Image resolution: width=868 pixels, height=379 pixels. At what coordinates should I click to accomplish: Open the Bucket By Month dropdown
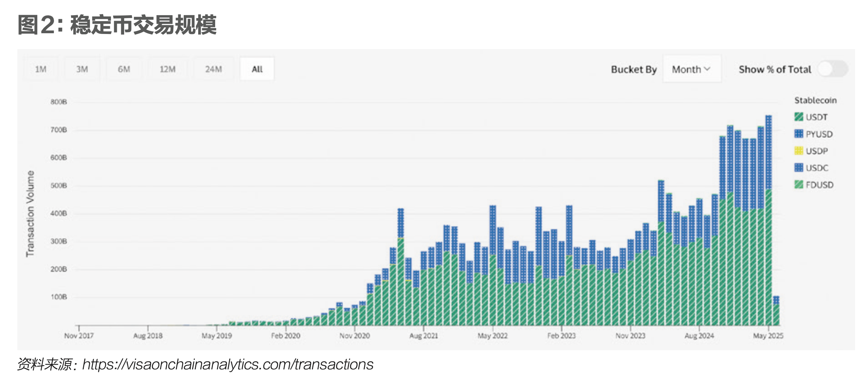click(x=691, y=69)
